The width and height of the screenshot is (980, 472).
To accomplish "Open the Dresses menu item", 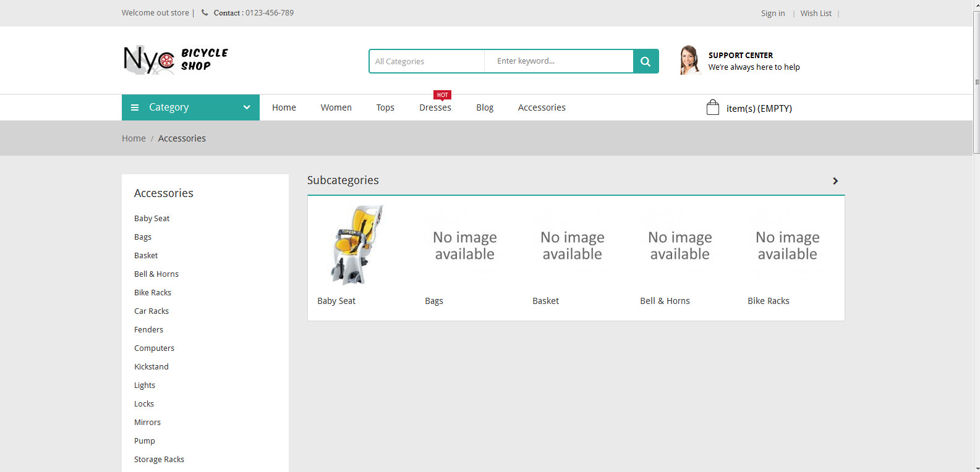I will click(435, 107).
